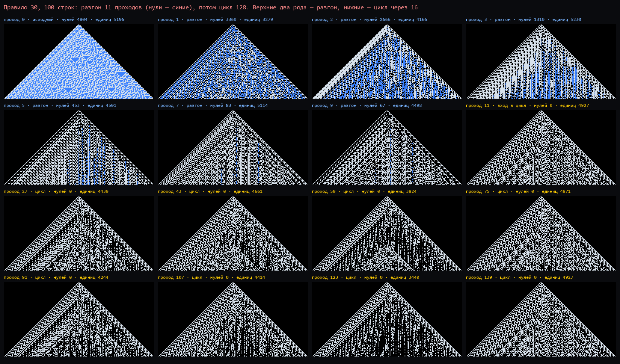Open the triangle image for проход 123

tap(387, 319)
